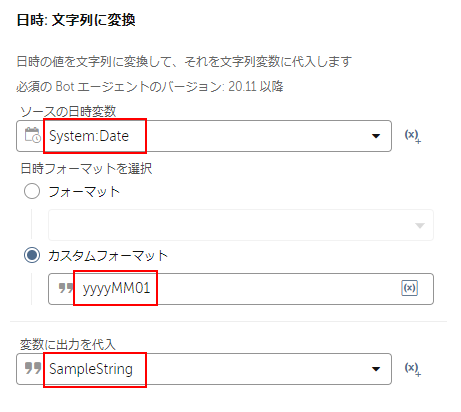This screenshot has width=461, height=412.
Task: Insert variable icon inside custom format field
Action: 409,288
